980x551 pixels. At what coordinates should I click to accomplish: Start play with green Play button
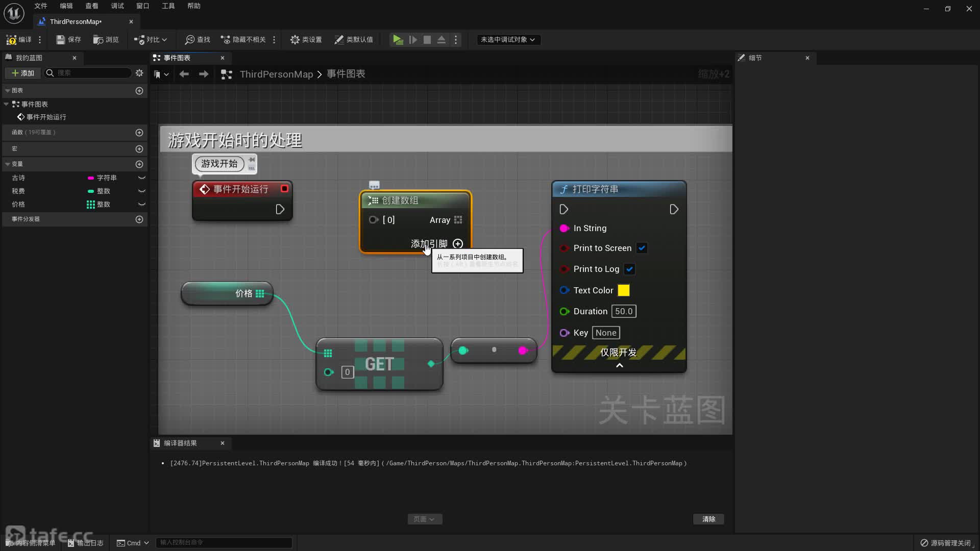(x=398, y=40)
